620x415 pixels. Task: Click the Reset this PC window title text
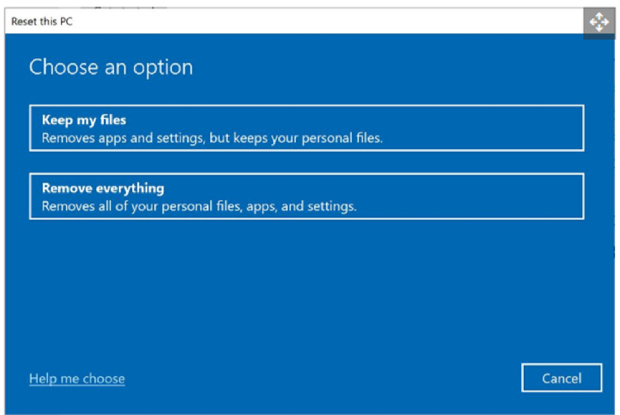click(x=41, y=21)
